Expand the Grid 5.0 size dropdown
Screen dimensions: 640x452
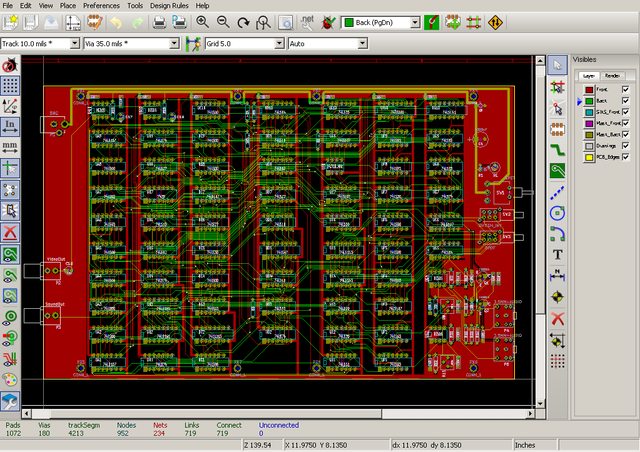279,44
